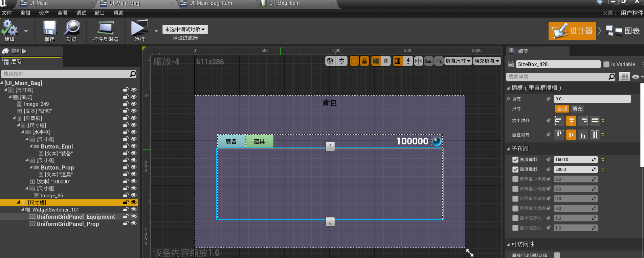644x258 pixels.
Task: Open the 未选中调试对象 debug object dropdown
Action: tap(185, 29)
